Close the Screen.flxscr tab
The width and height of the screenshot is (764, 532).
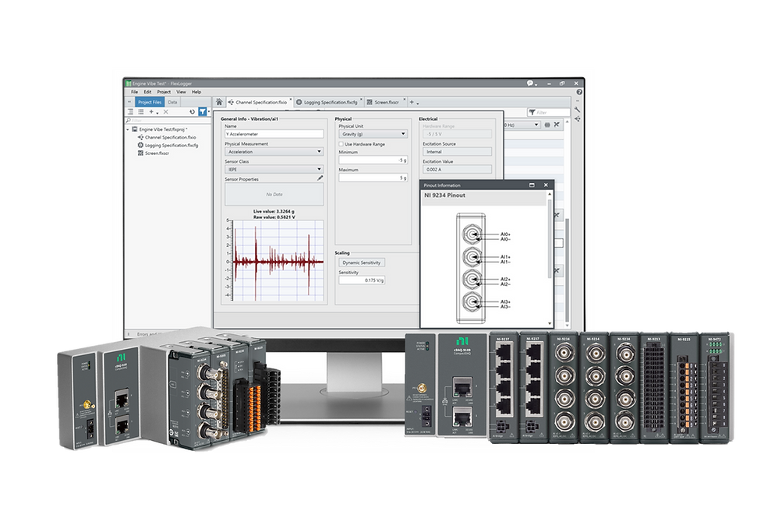(404, 99)
